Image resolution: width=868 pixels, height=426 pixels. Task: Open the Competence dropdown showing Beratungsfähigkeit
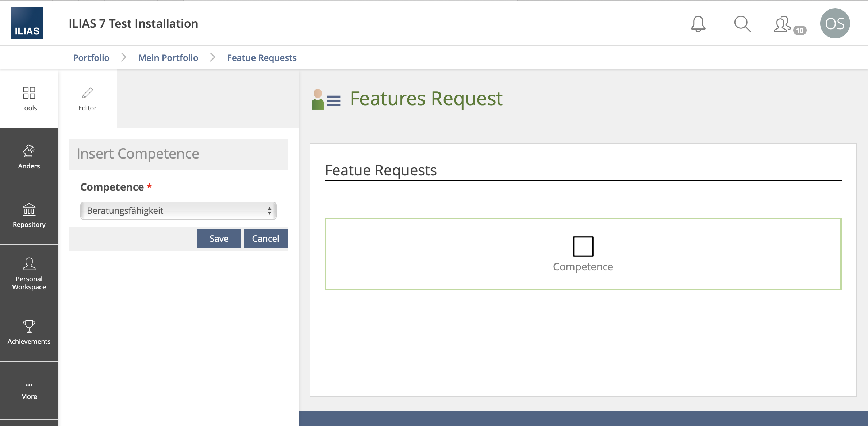click(178, 211)
